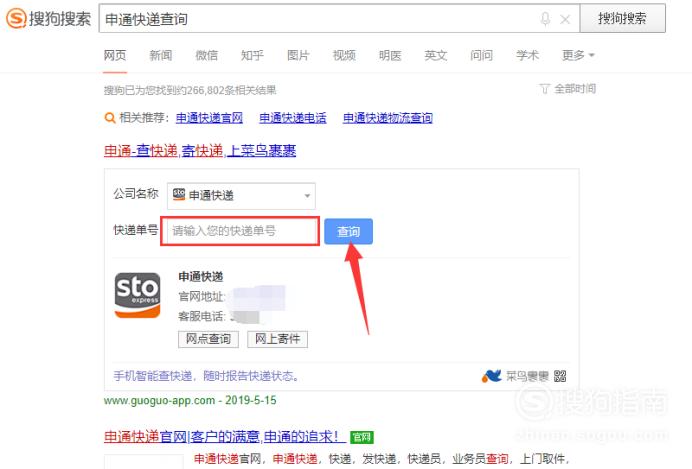Click the orange magnifier icon beside 相关推荐
The height and width of the screenshot is (469, 692).
[109, 118]
